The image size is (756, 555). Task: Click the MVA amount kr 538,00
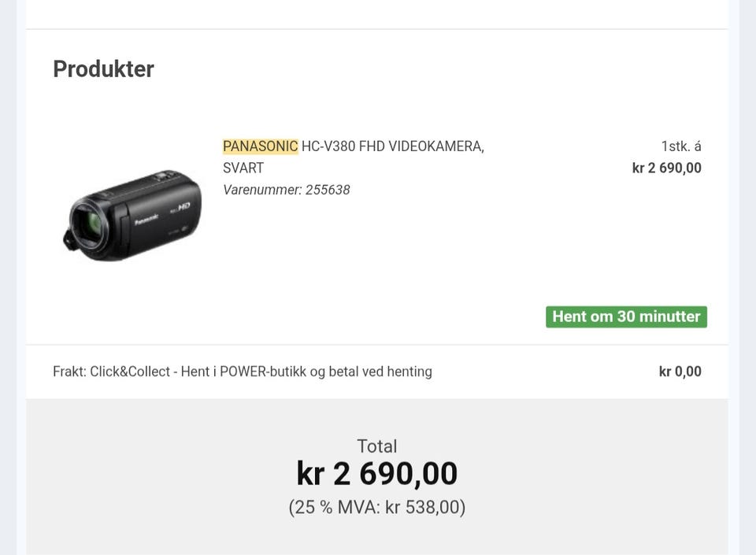[425, 507]
